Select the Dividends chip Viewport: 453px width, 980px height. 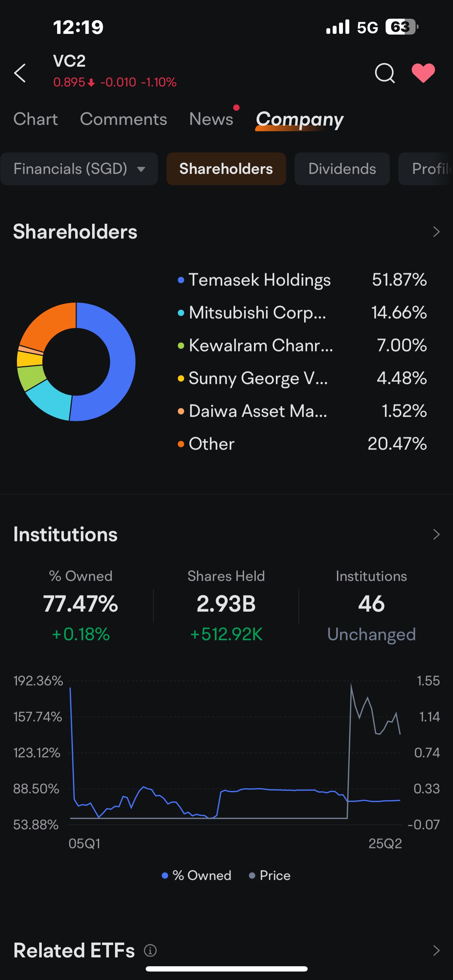coord(342,169)
